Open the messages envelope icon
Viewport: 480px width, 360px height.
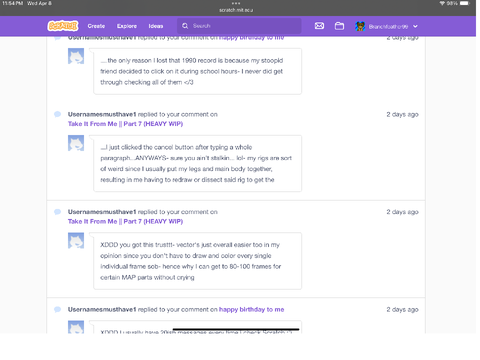(319, 26)
